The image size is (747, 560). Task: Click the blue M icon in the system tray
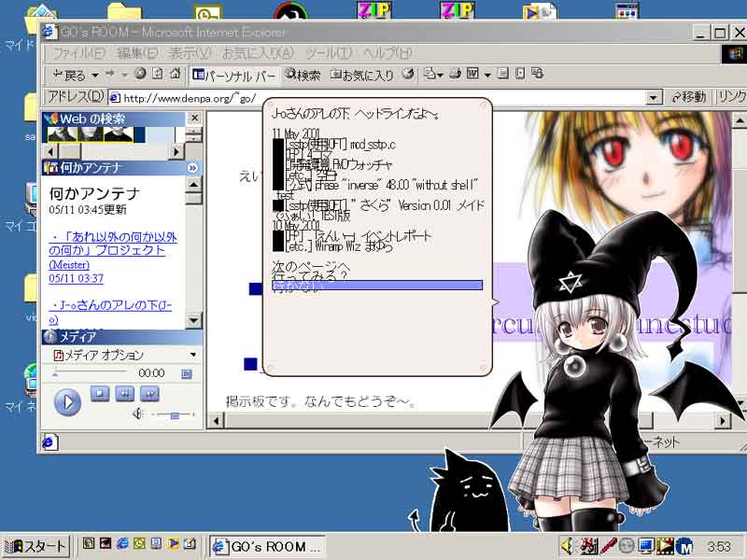(x=684, y=545)
